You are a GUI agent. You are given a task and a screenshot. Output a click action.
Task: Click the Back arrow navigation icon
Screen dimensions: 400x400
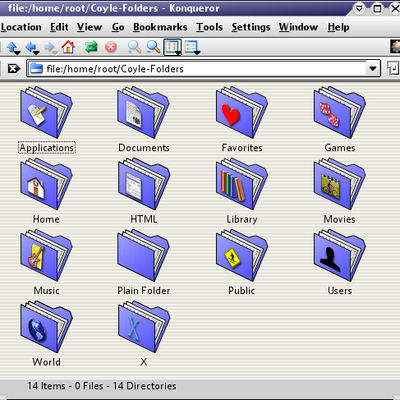31,47
